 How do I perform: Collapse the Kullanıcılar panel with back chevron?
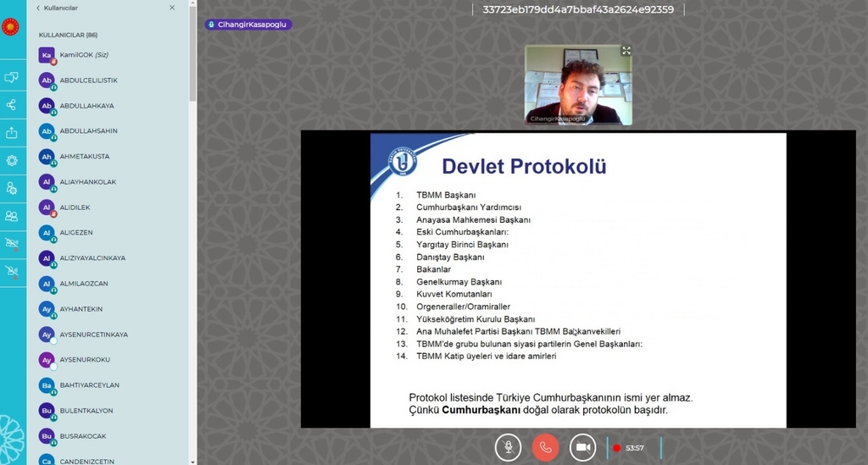click(x=38, y=8)
